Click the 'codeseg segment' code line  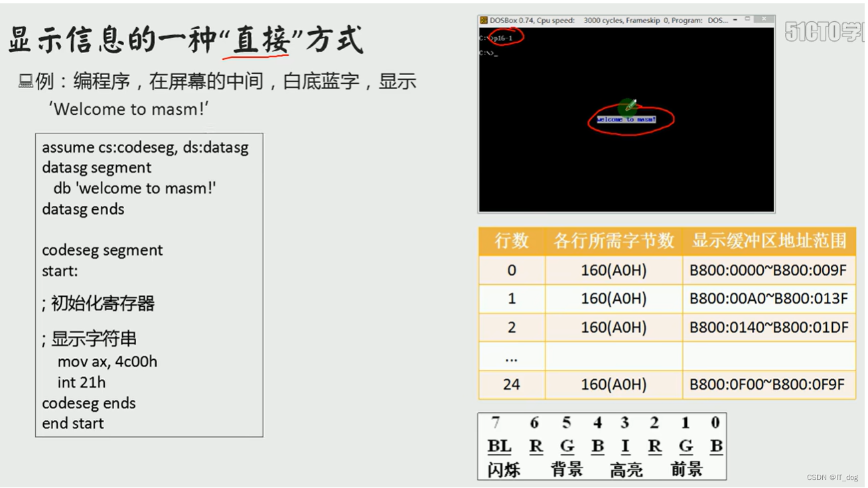102,250
